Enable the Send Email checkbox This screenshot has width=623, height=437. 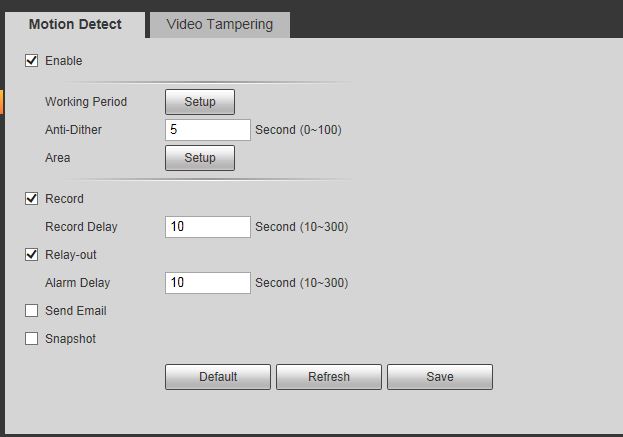click(x=31, y=310)
